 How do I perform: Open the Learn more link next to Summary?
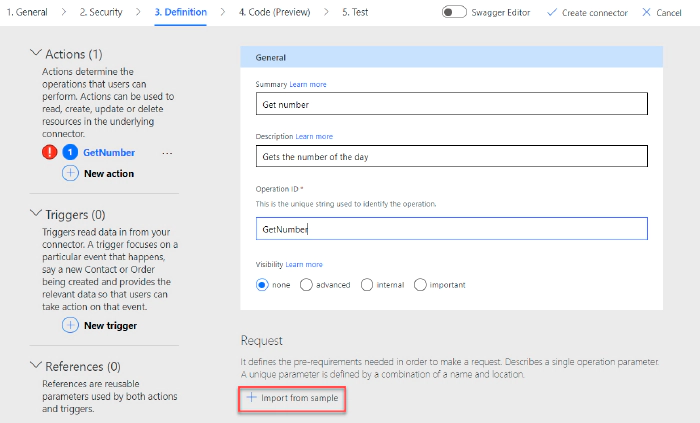point(308,84)
